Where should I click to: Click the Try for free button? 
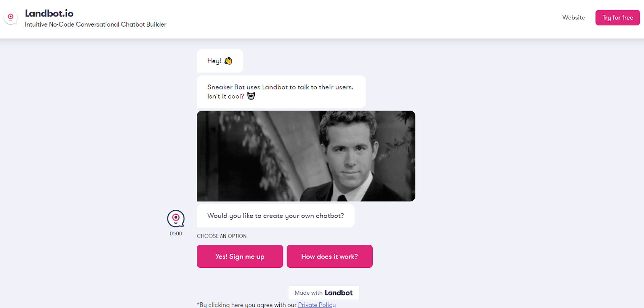[617, 18]
